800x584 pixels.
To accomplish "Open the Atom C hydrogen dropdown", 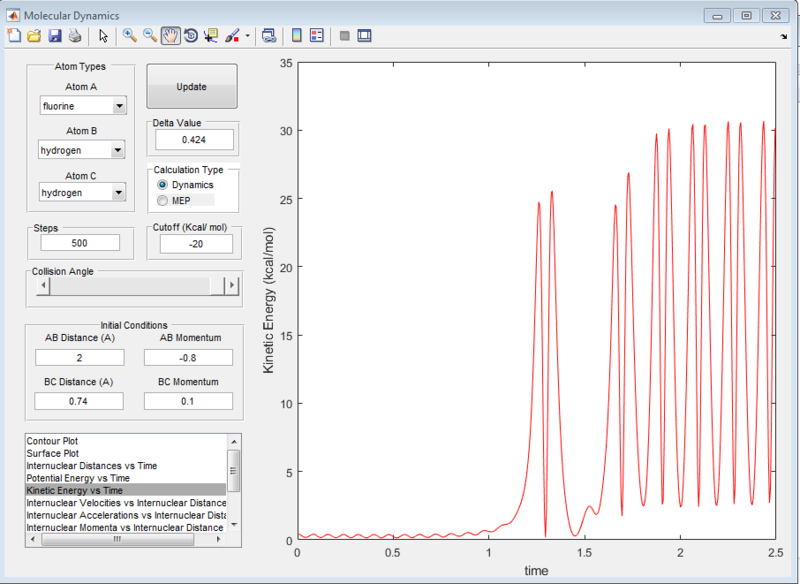I will pyautogui.click(x=83, y=193).
